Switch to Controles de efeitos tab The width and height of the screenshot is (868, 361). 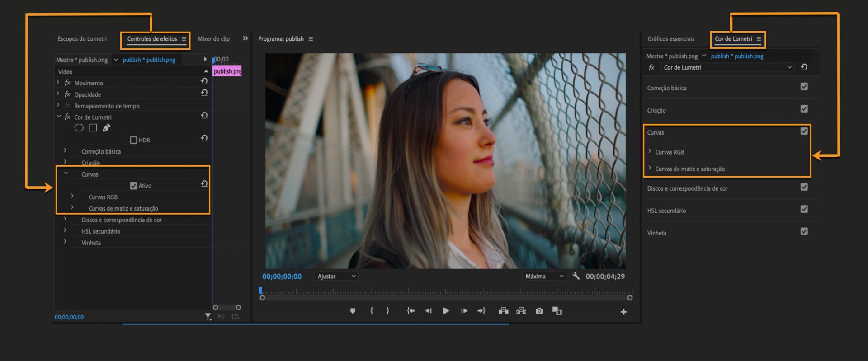(x=152, y=39)
